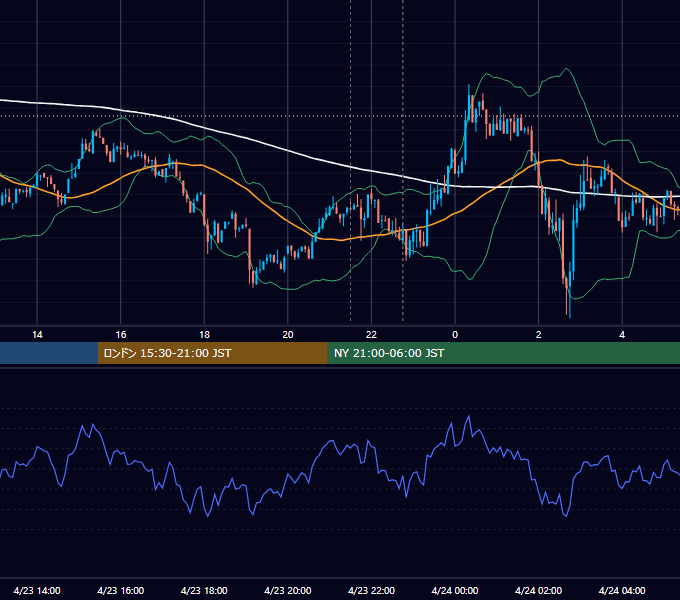Click the 4/24 04:00 label on oscillator axis
680x600 pixels.
[622, 590]
